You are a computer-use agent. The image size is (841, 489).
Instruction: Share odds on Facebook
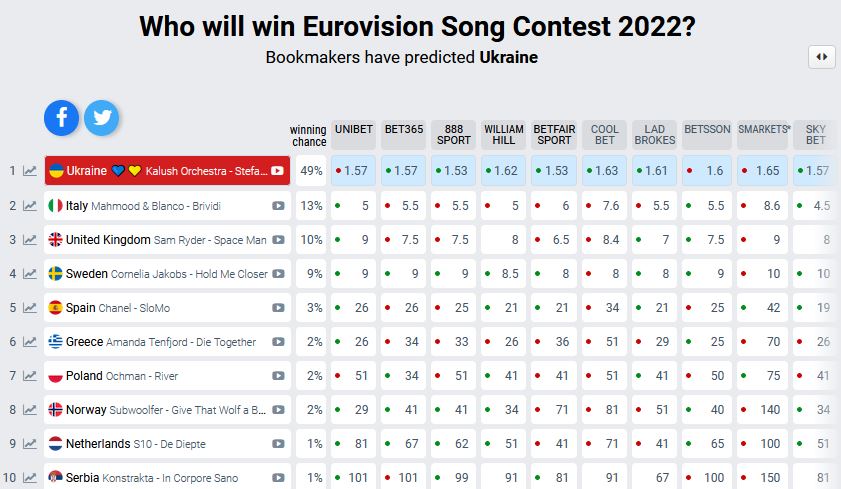click(61, 118)
